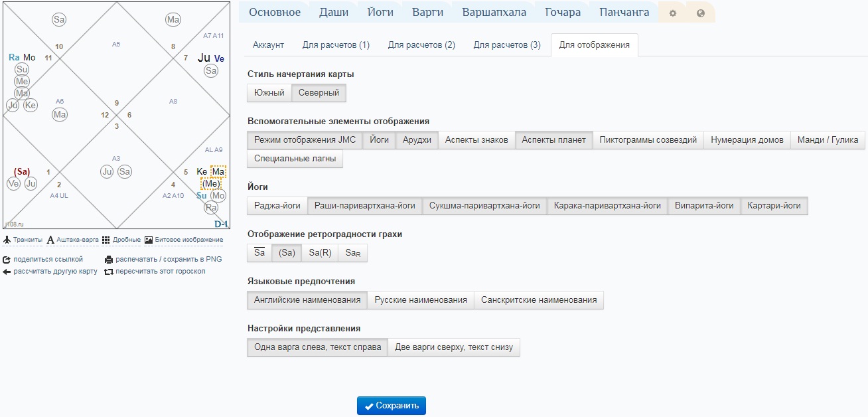This screenshot has width=868, height=417.
Task: Open the Для расчетов (2) sub-tab
Action: pyautogui.click(x=421, y=45)
